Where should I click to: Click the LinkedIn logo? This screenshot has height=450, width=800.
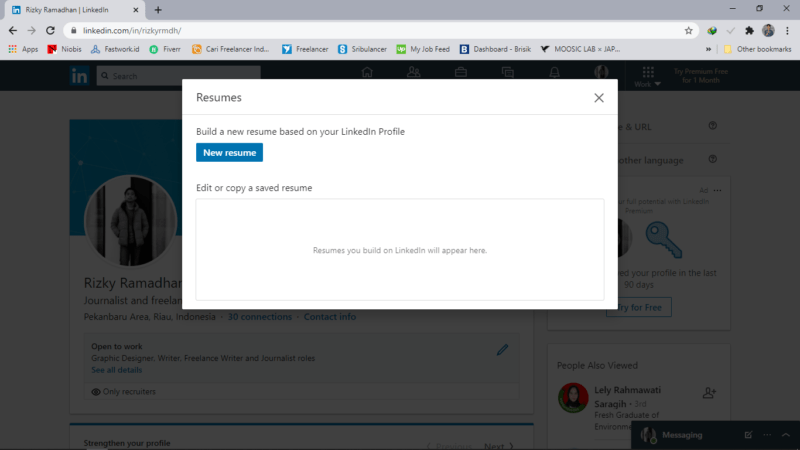point(79,76)
